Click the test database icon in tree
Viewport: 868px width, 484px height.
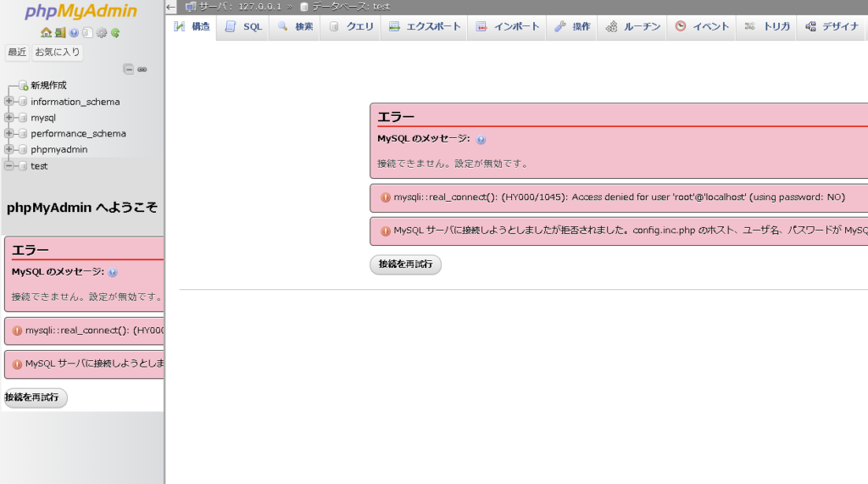click(23, 165)
